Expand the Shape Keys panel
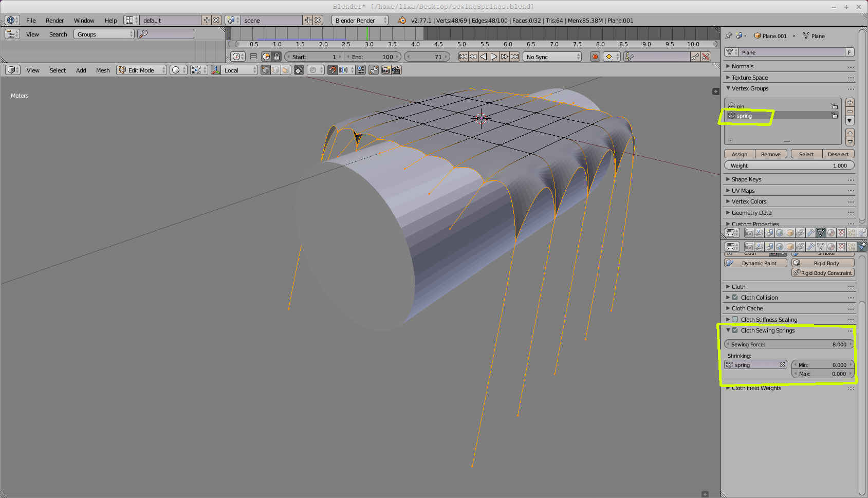Viewport: 868px width, 498px height. [x=746, y=179]
